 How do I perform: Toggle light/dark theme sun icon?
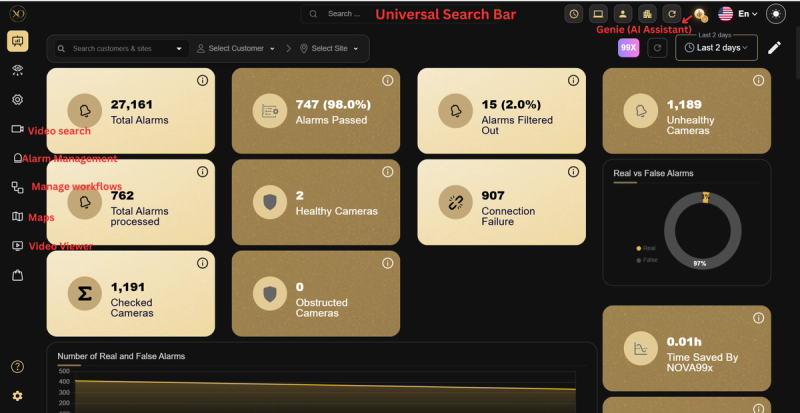(x=776, y=14)
